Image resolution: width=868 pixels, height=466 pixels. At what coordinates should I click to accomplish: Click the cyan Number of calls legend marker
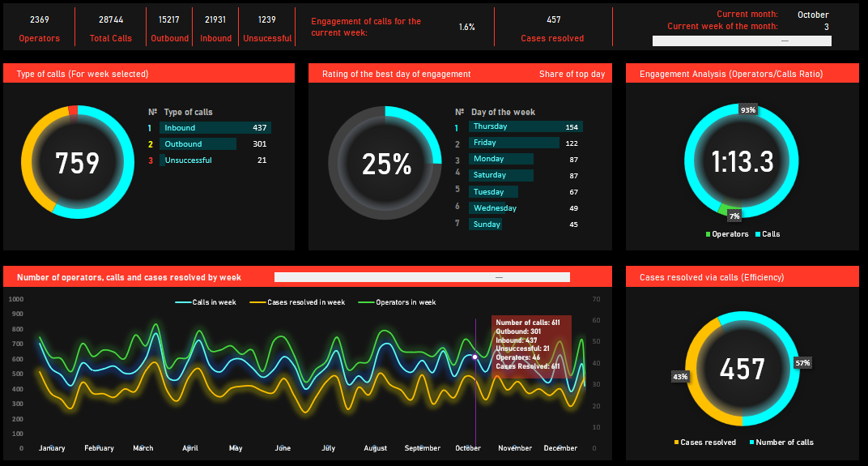[752, 442]
